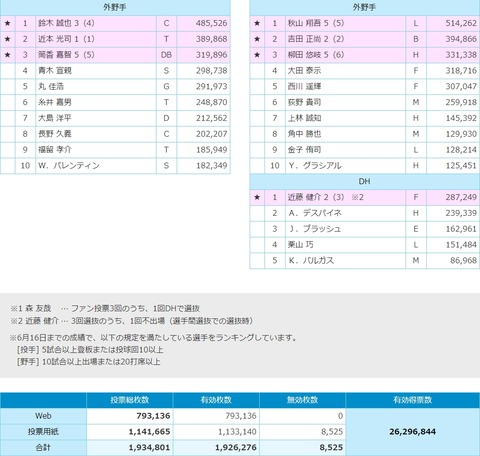
Task: Select DH player 栗山 巧
Action: [x=300, y=245]
